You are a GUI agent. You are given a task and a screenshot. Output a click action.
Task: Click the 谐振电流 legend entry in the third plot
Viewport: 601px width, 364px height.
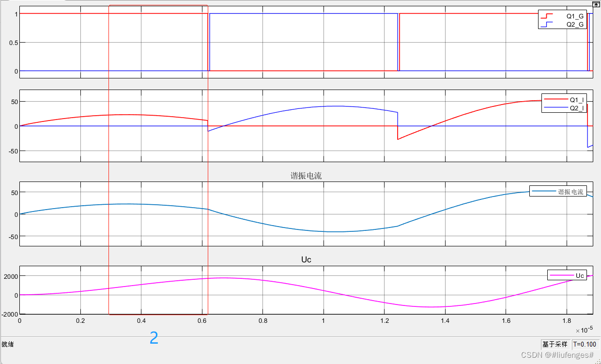click(557, 192)
